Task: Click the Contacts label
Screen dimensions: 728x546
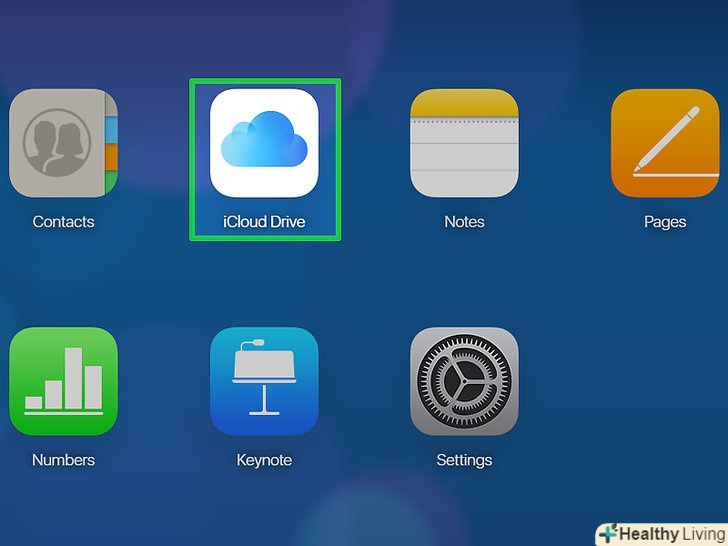Action: click(64, 222)
